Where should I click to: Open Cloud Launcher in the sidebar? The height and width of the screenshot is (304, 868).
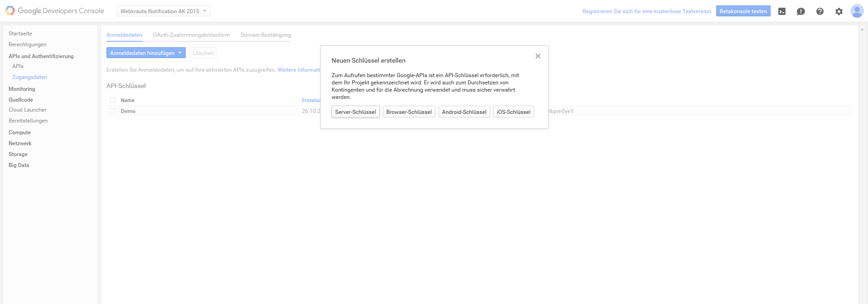point(28,110)
